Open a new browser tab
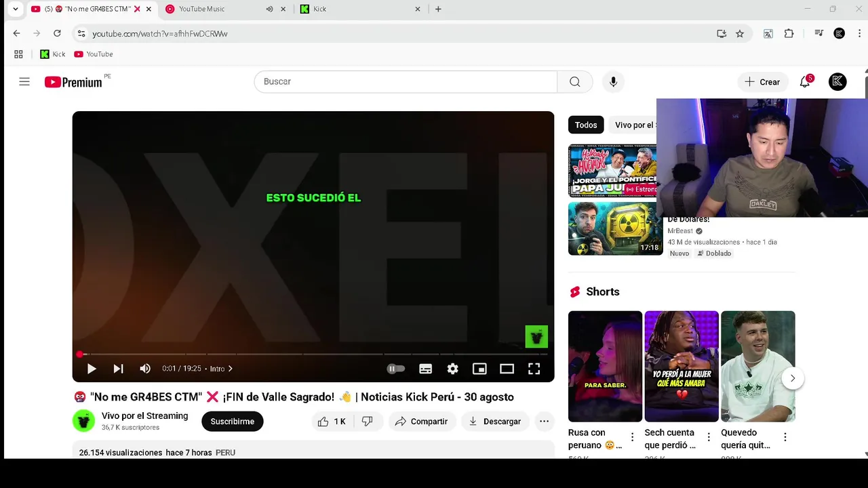The width and height of the screenshot is (868, 488). (438, 9)
